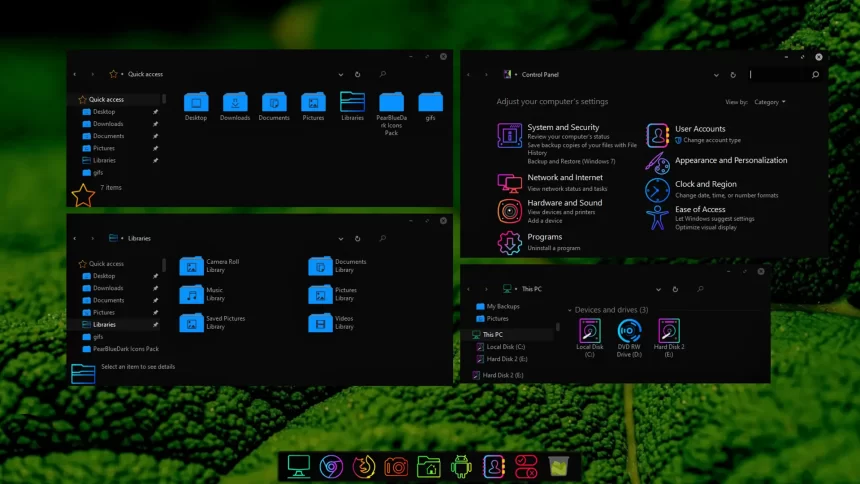
Task: Open the Android icon in the dock
Action: point(461,467)
